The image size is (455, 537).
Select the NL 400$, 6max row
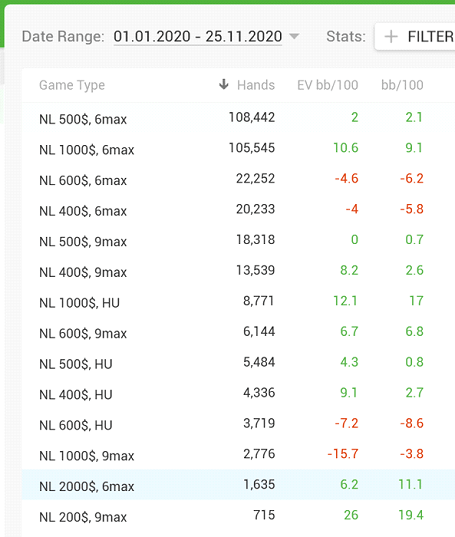238,209
